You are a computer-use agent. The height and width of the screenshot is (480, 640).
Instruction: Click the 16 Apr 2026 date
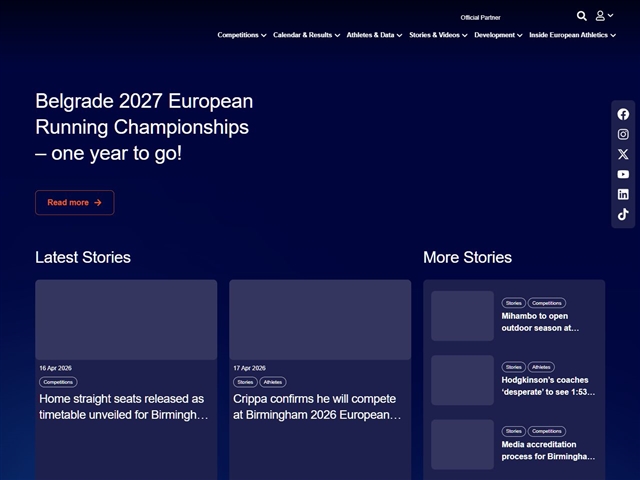tap(56, 368)
